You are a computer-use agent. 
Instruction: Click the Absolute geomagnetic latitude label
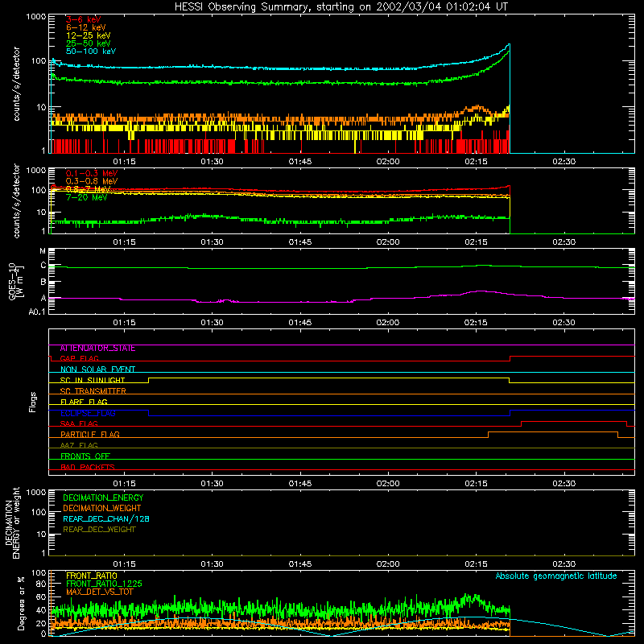coord(556,576)
